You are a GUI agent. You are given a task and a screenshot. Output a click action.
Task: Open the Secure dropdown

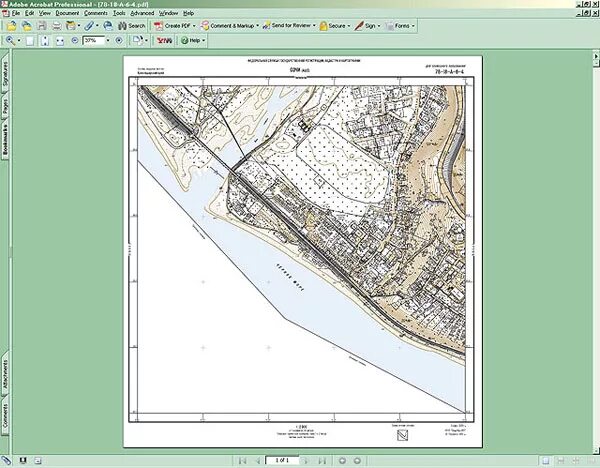335,26
